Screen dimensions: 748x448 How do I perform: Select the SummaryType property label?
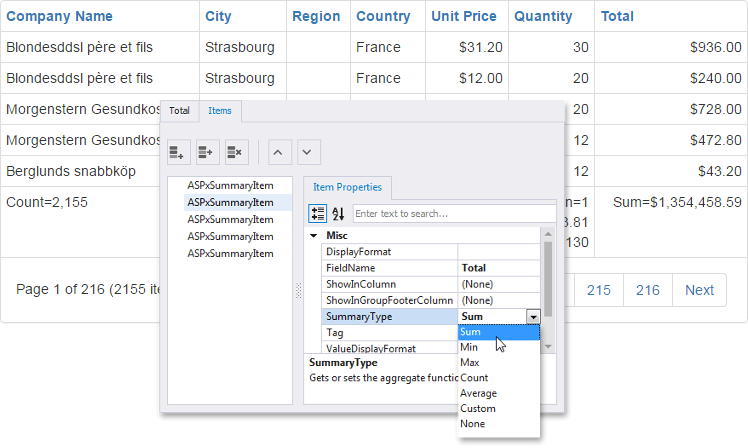(389, 316)
